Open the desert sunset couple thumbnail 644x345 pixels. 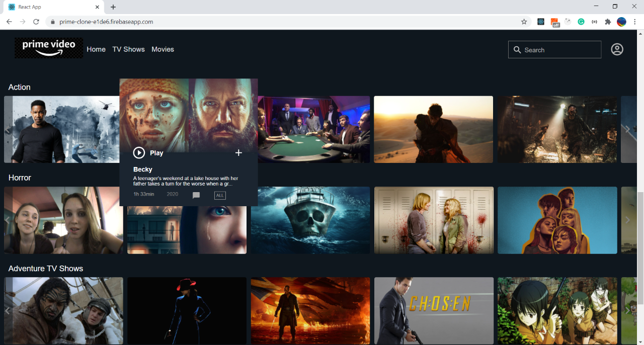(x=433, y=129)
